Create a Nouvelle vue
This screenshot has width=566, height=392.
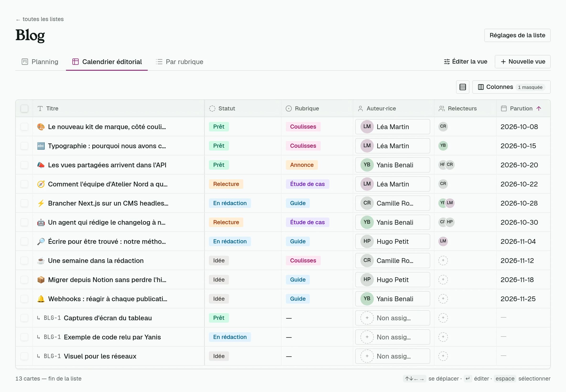pos(522,62)
